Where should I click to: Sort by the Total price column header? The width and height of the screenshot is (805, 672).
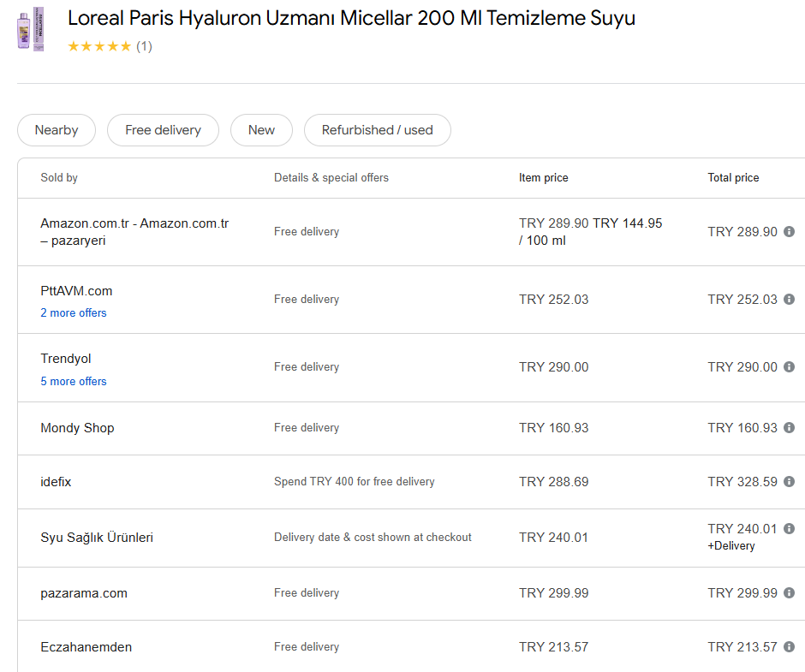[x=733, y=177]
